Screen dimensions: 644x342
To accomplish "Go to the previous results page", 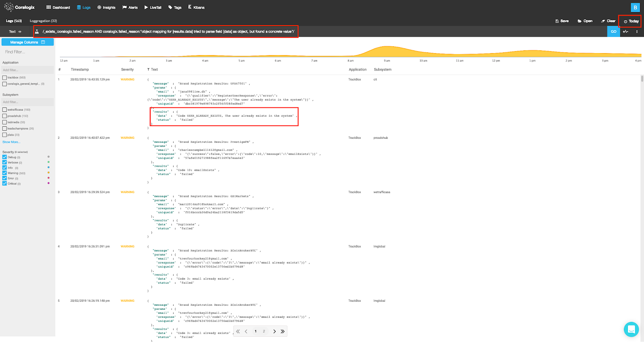I will coord(246,332).
